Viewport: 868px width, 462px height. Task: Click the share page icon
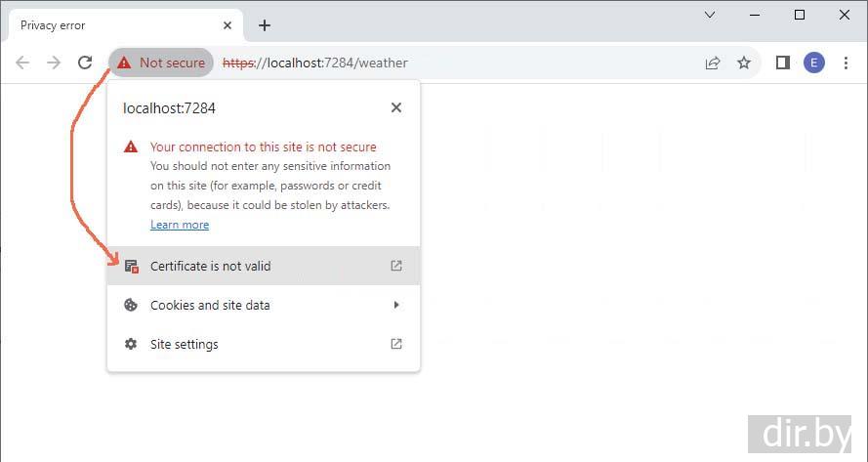click(713, 63)
